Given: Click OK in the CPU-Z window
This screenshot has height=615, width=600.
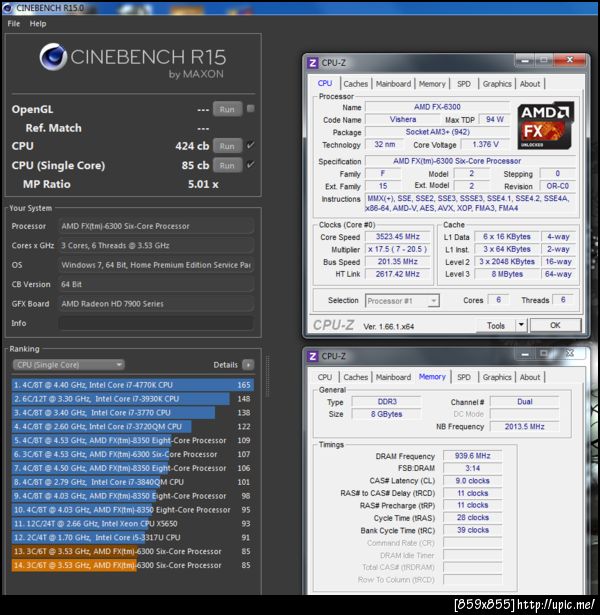Looking at the screenshot, I should coord(555,325).
